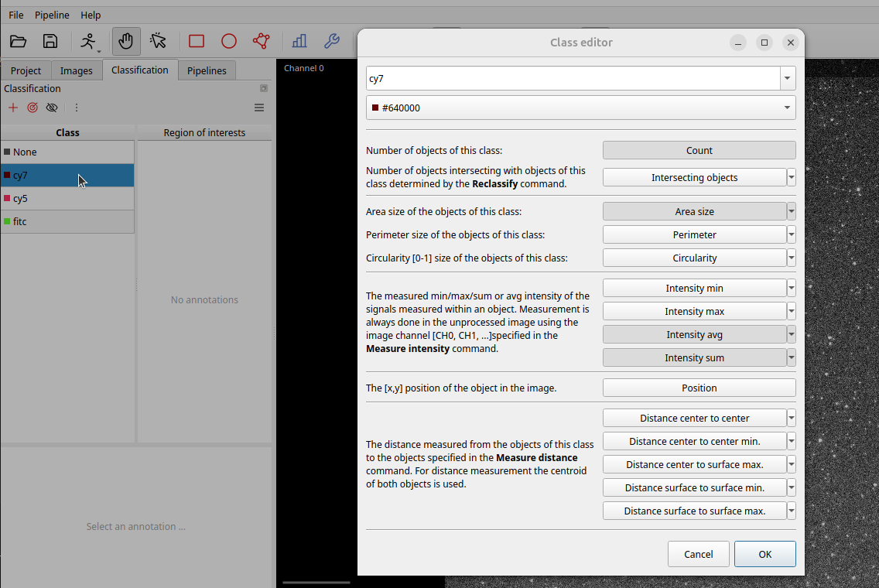Image resolution: width=879 pixels, height=588 pixels.
Task: Open the #640000 color selector
Action: (x=580, y=108)
